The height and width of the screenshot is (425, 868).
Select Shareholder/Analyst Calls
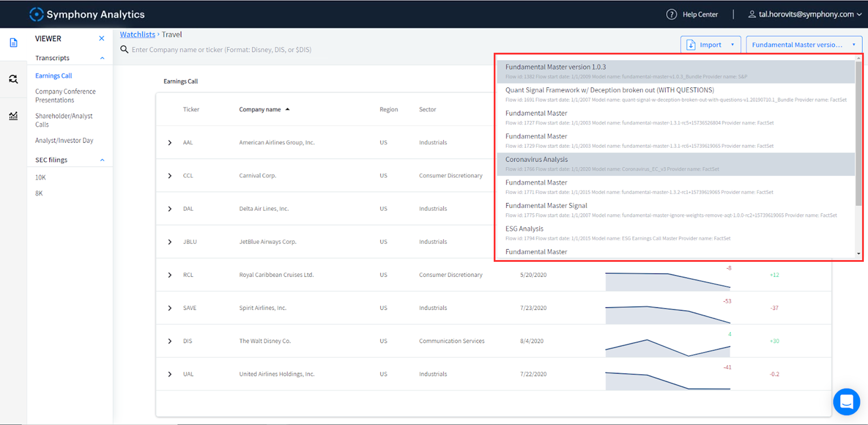tap(64, 120)
